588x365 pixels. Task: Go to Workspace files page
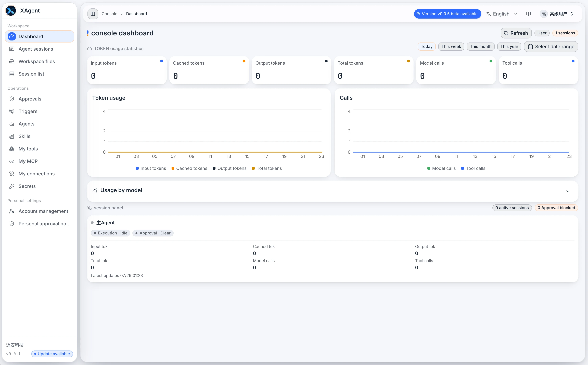(39, 62)
